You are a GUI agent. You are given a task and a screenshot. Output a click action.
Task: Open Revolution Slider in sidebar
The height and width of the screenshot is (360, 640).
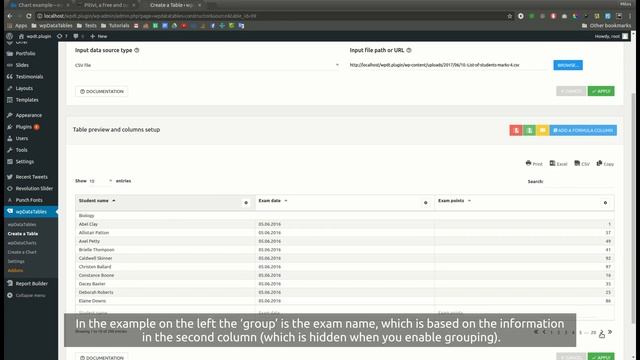pyautogui.click(x=34, y=189)
